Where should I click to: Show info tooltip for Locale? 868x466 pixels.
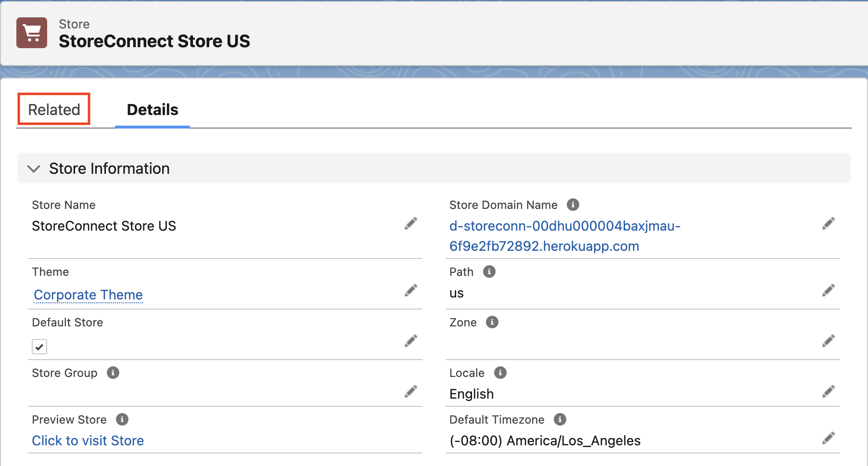[x=500, y=373]
